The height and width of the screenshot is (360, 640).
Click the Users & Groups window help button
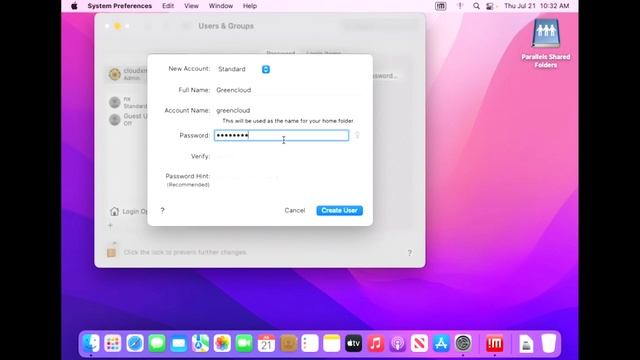tap(410, 253)
